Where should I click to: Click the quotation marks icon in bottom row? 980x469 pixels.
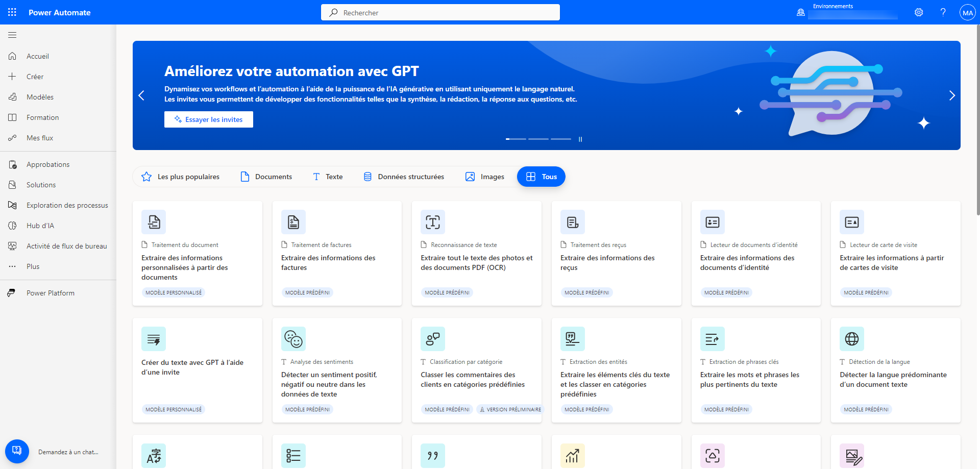coord(433,456)
